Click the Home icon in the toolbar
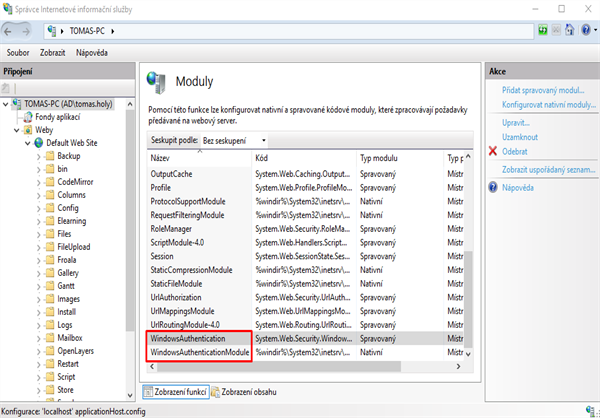 pyautogui.click(x=570, y=30)
